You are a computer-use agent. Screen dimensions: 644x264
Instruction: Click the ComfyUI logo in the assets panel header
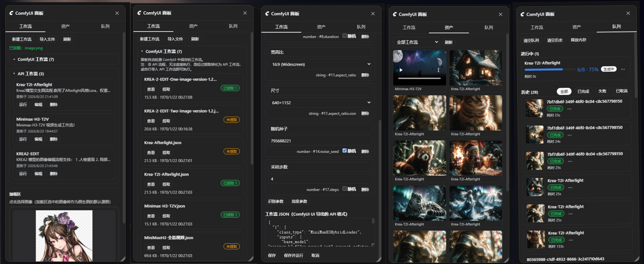pos(395,14)
